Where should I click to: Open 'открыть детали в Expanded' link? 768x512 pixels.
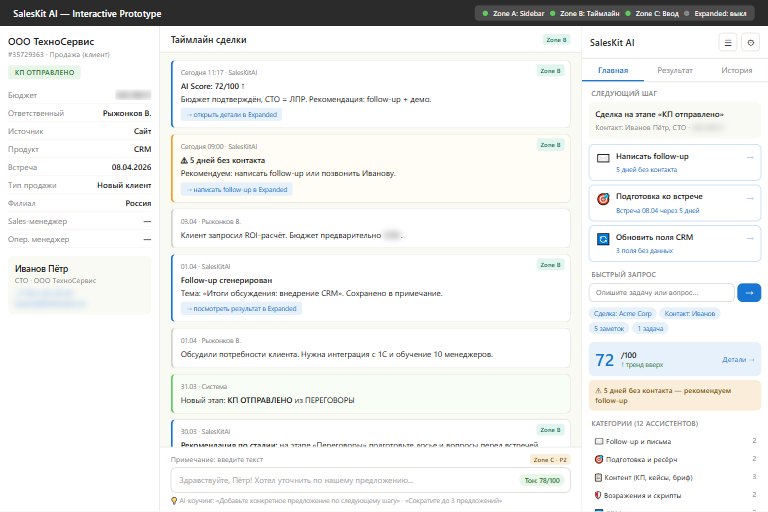[x=232, y=115]
